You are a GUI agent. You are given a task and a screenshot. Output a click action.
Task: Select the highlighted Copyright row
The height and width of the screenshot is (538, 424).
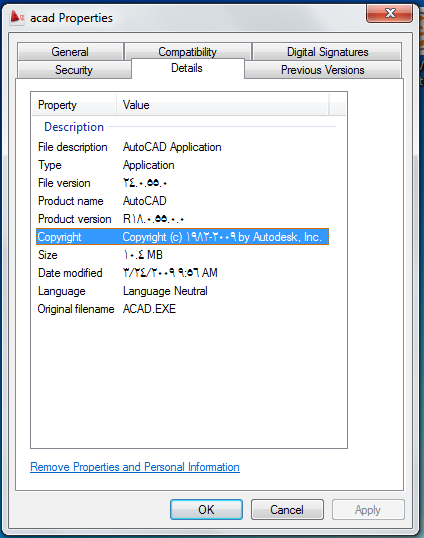coord(182,237)
